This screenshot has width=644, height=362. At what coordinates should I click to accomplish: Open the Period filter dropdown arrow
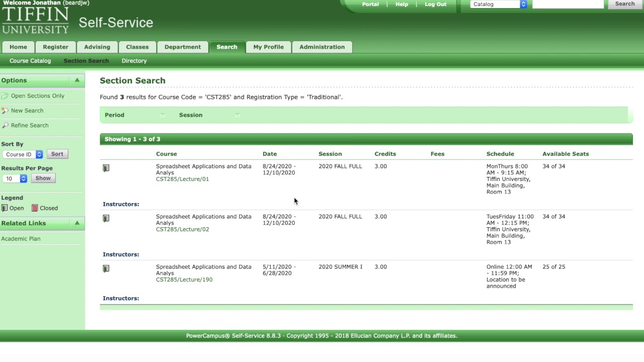[x=163, y=115]
